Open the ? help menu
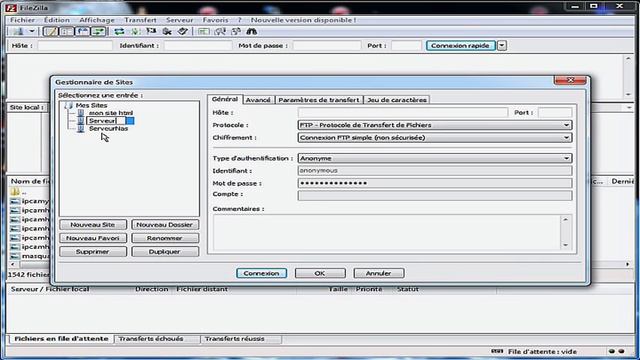The height and width of the screenshot is (360, 640). pyautogui.click(x=240, y=20)
